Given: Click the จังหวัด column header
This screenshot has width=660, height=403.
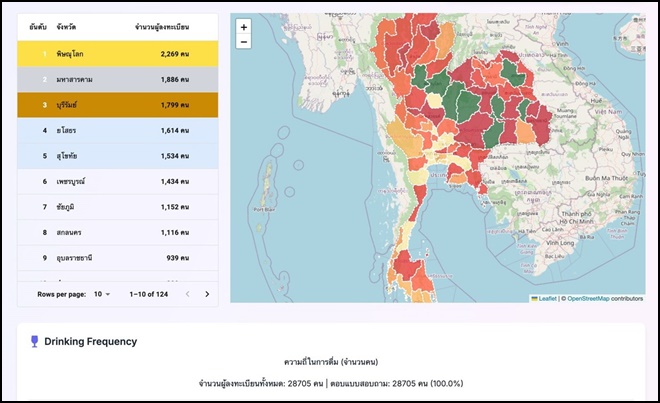Looking at the screenshot, I should tap(71, 23).
